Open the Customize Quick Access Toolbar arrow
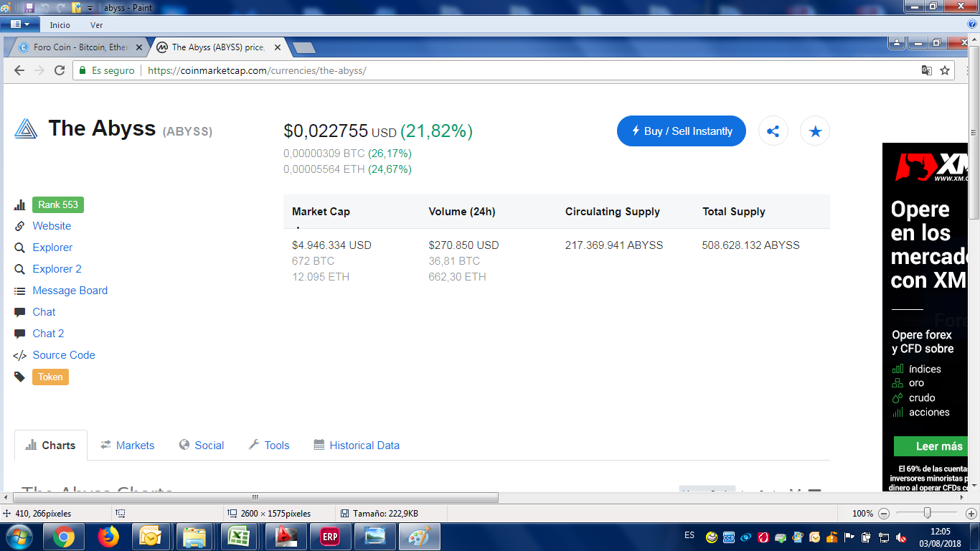 coord(90,9)
